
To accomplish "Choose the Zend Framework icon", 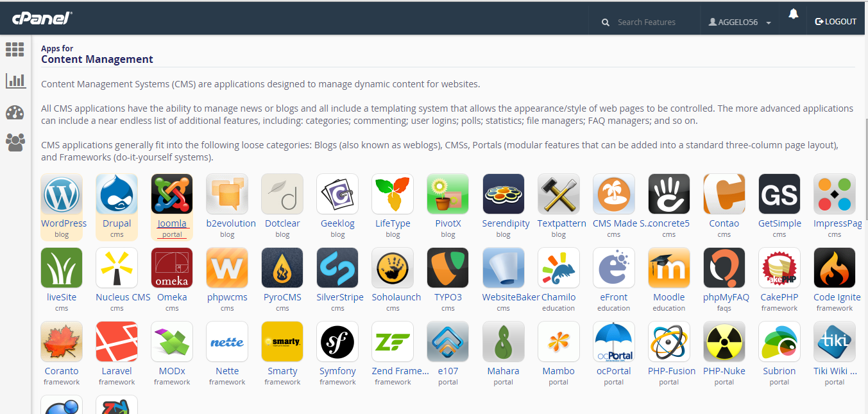I will (x=393, y=341).
